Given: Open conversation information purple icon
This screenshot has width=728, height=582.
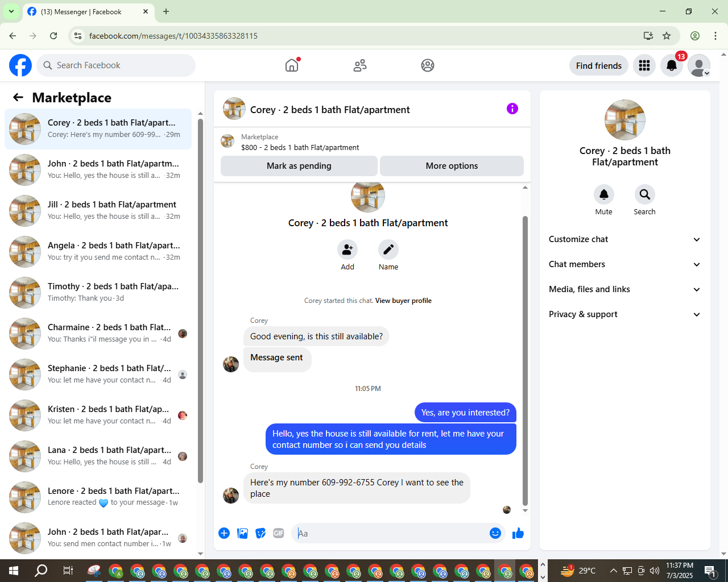Looking at the screenshot, I should pos(512,109).
